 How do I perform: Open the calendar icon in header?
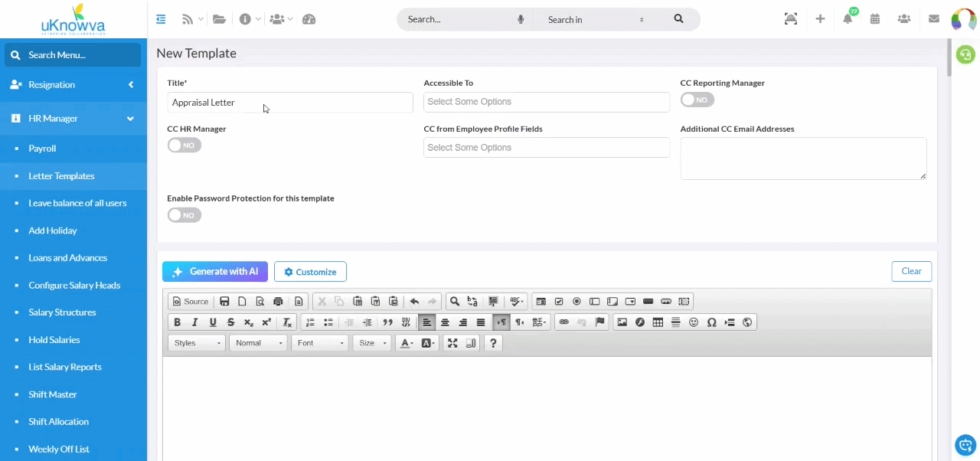point(875,19)
